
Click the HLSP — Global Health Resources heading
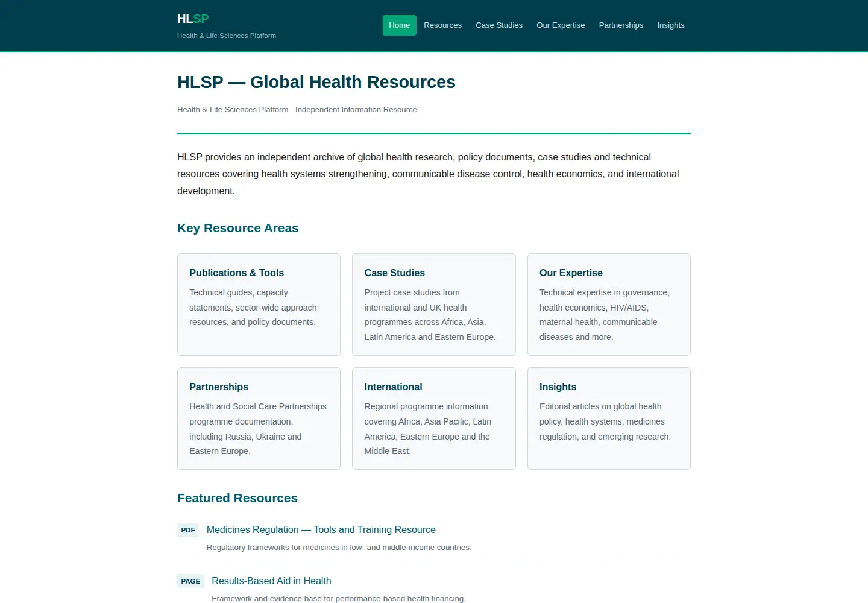[316, 82]
